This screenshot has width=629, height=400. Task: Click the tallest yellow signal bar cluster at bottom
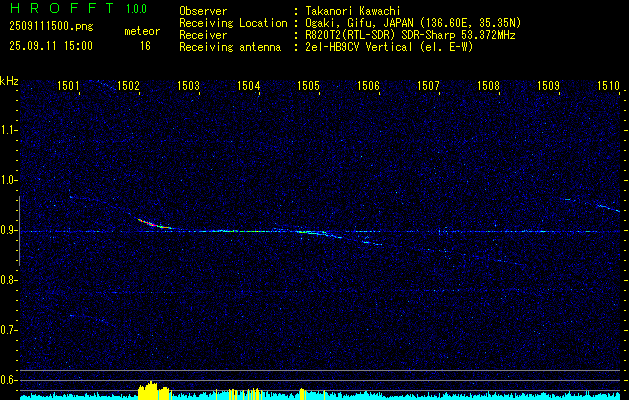click(x=154, y=390)
